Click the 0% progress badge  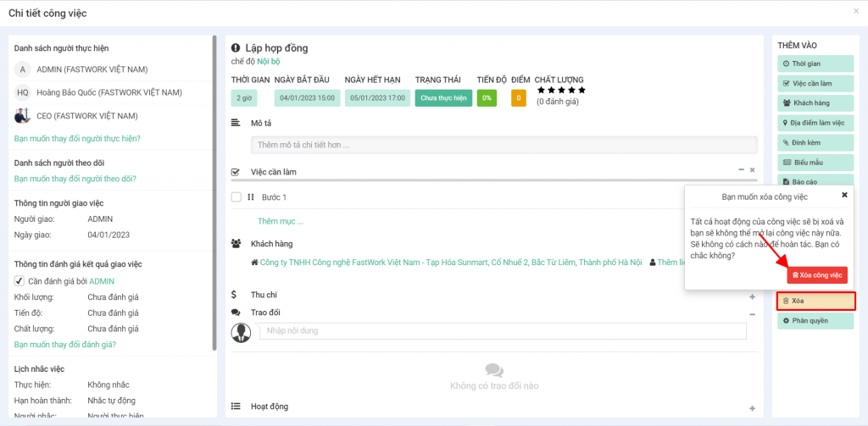(487, 98)
